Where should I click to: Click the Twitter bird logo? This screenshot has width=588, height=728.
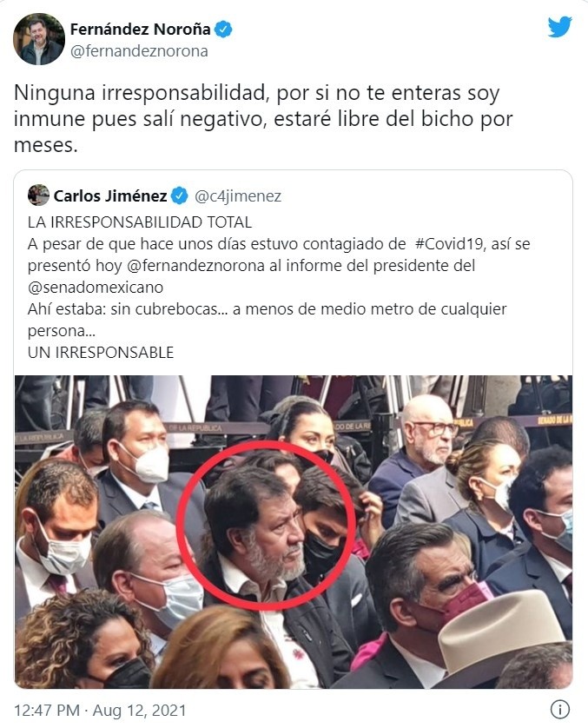(559, 26)
